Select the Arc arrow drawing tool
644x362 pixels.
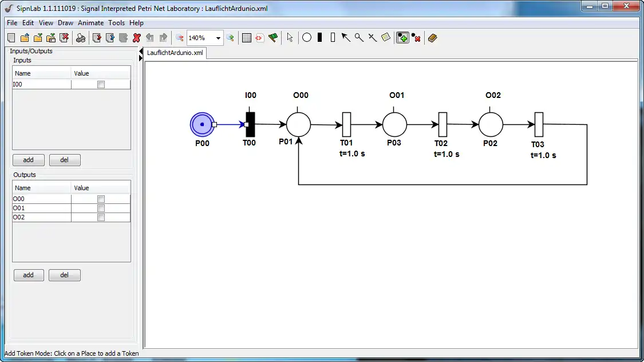[x=346, y=38]
